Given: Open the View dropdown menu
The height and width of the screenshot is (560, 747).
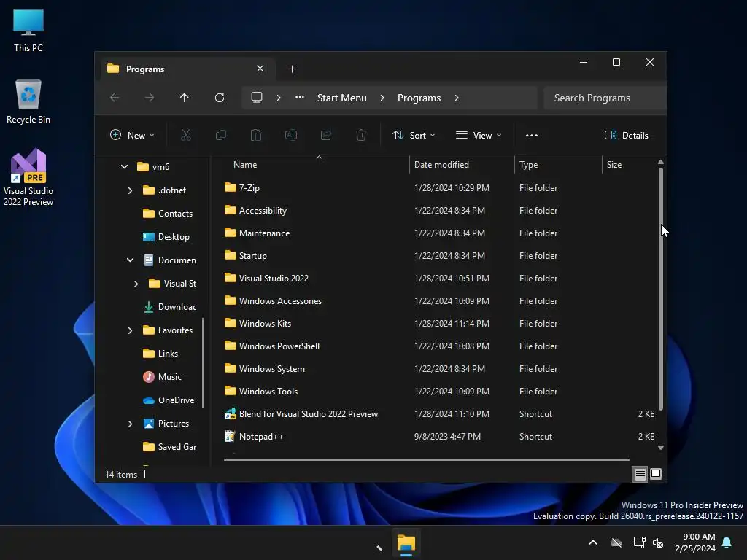Looking at the screenshot, I should point(479,135).
